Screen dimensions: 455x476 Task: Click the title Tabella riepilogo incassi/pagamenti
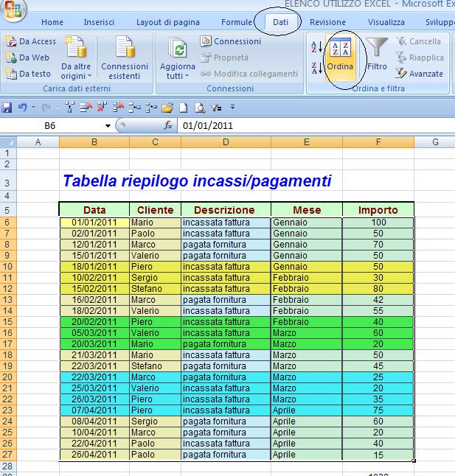click(x=197, y=181)
